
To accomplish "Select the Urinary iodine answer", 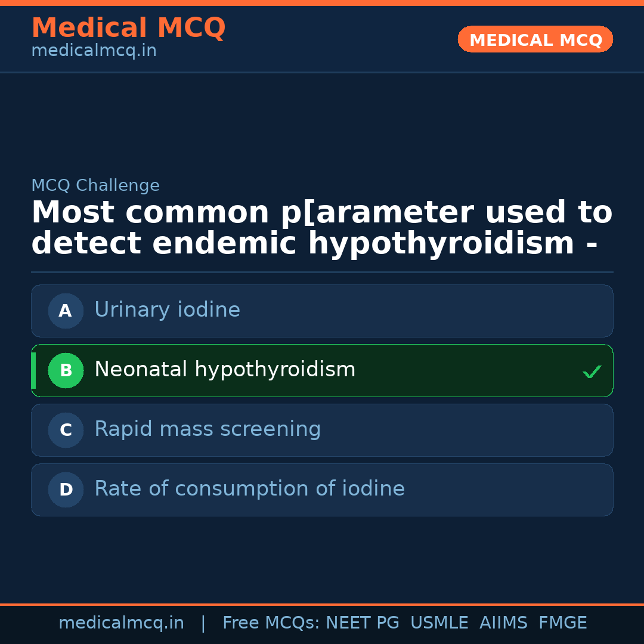I will tap(167, 310).
